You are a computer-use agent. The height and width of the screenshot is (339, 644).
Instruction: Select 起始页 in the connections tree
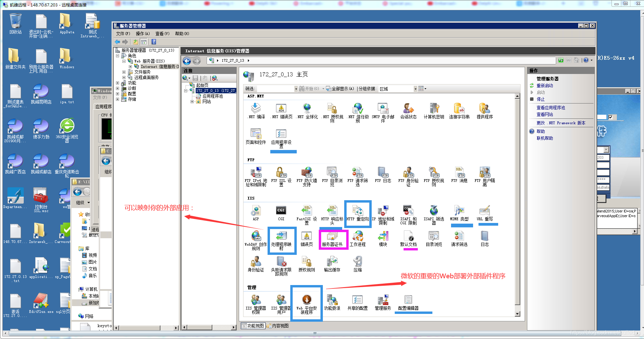pos(202,85)
